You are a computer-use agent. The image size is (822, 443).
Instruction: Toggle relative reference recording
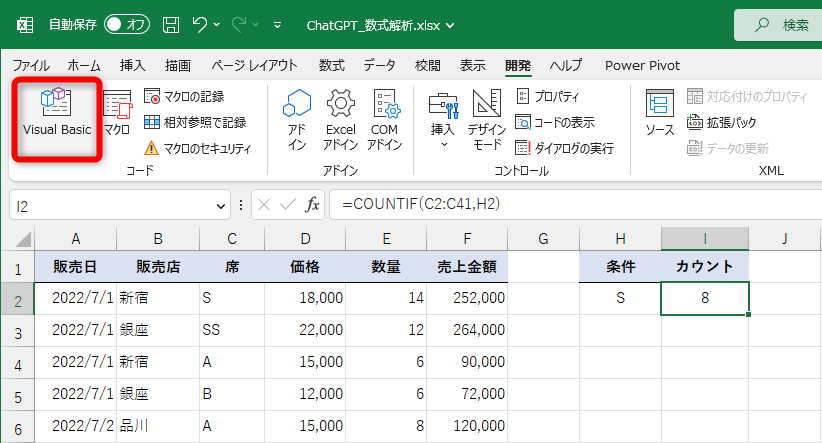coord(195,122)
